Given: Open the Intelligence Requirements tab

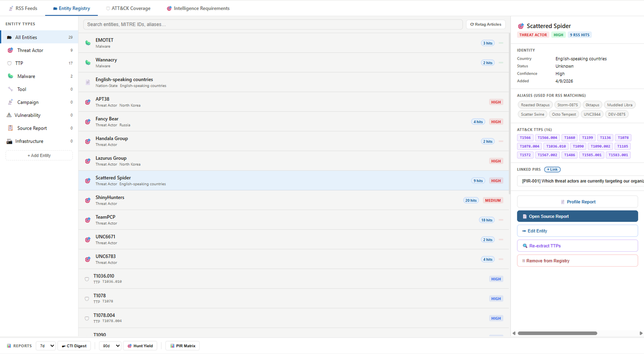Looking at the screenshot, I should point(198,8).
